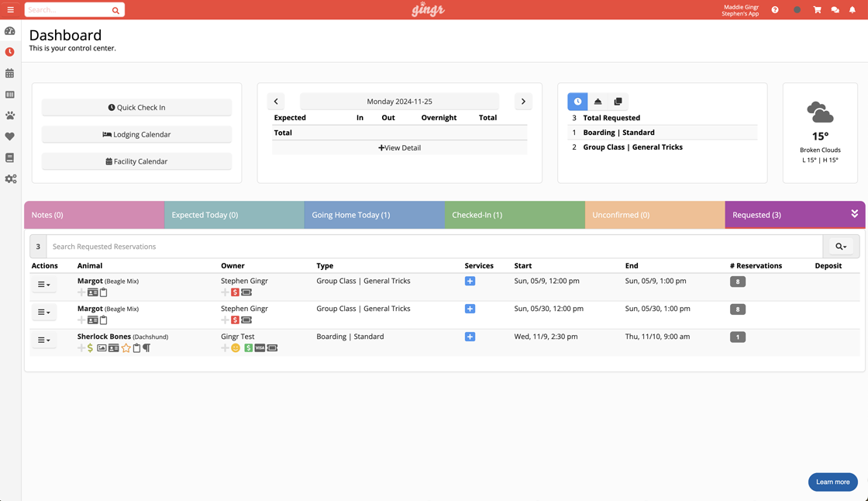This screenshot has height=501, width=868.
Task: Open the Dashboard icon in the sidebar
Action: click(10, 31)
